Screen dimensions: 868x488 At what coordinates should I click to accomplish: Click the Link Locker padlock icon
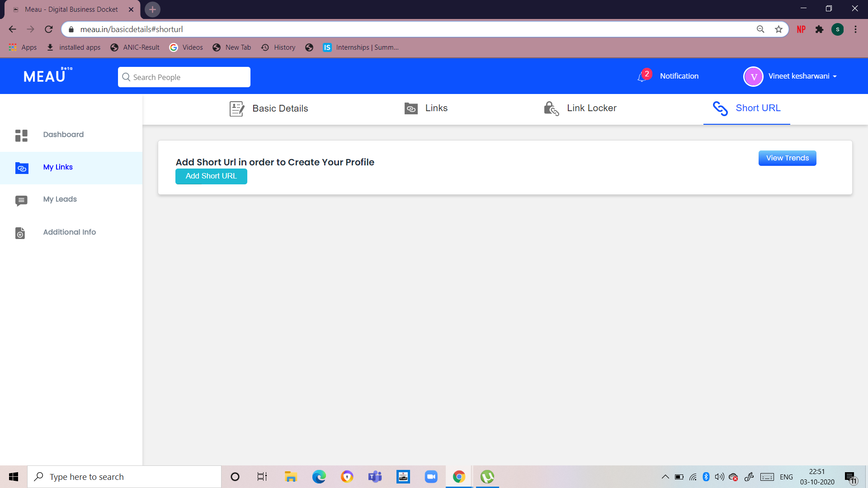point(552,108)
